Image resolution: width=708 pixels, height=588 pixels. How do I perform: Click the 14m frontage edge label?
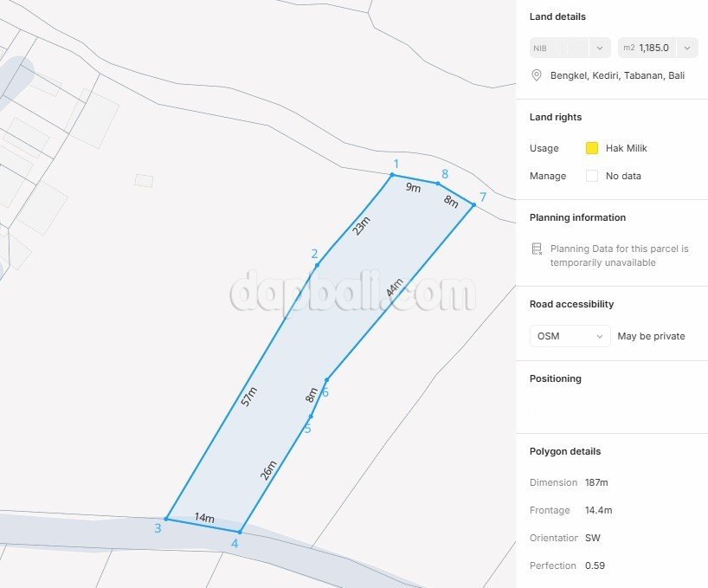(204, 518)
